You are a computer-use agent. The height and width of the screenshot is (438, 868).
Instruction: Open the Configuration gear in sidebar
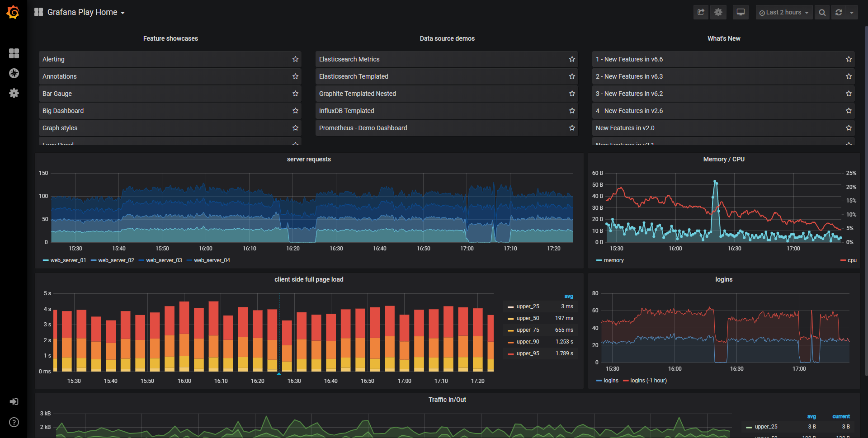[x=14, y=93]
